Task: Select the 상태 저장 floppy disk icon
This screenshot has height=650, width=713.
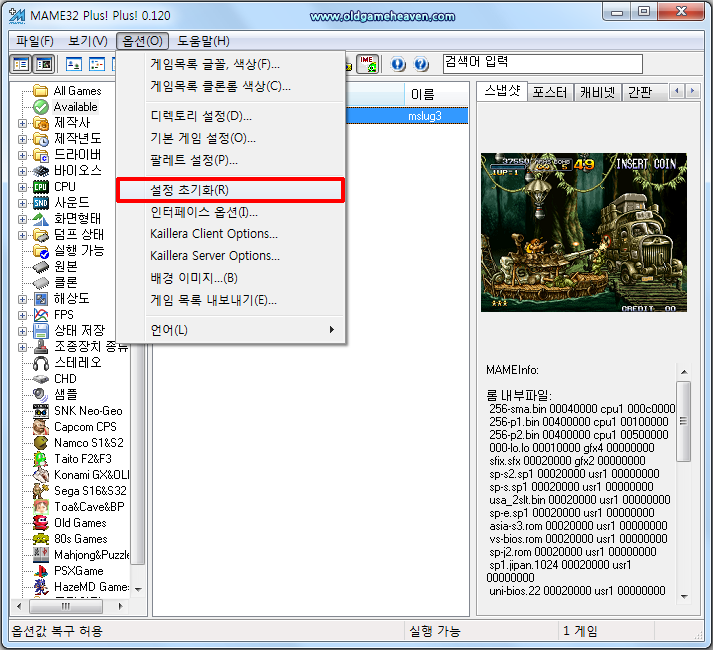Action: [41, 331]
